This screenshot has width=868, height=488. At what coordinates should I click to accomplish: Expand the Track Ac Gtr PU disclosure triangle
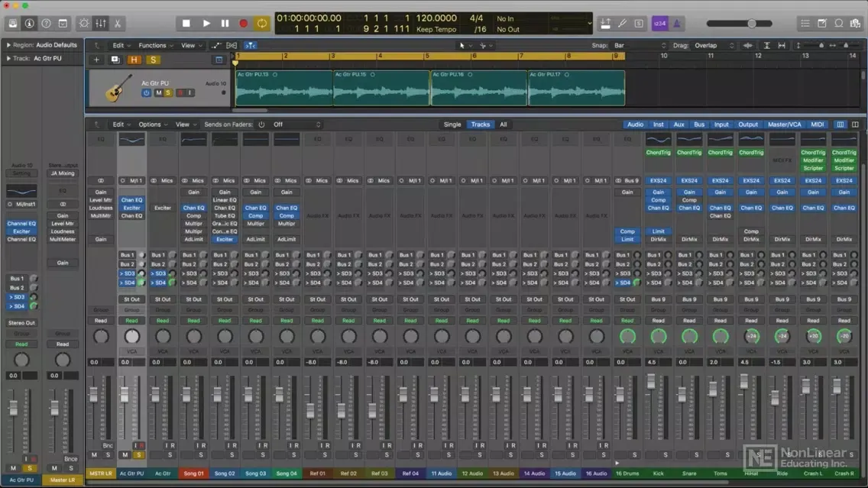(x=8, y=58)
